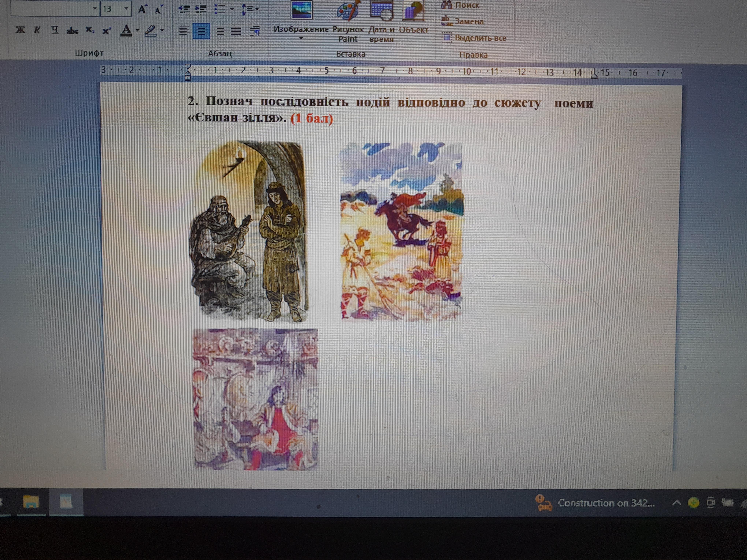The width and height of the screenshot is (747, 560).
Task: Click the decrease indent icon
Action: coord(184,9)
